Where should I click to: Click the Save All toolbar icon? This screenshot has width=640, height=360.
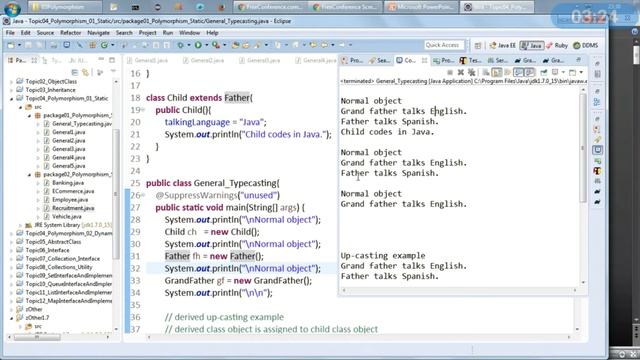39,45
